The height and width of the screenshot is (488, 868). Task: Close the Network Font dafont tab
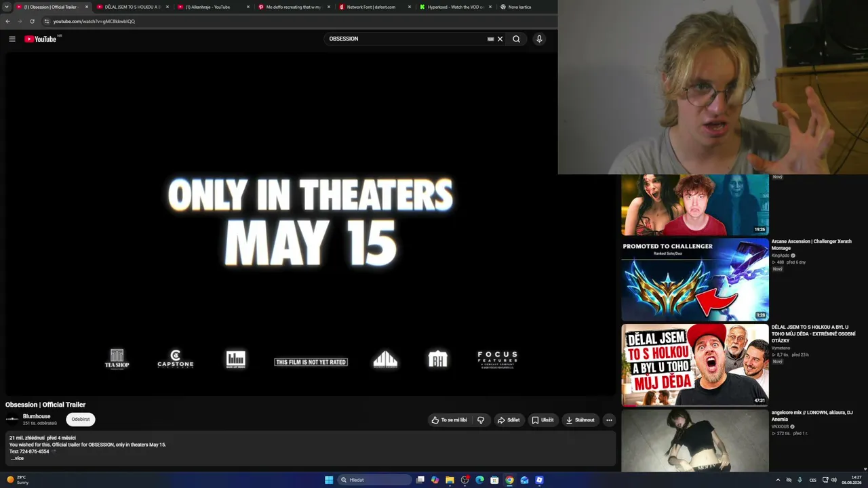[x=410, y=7]
